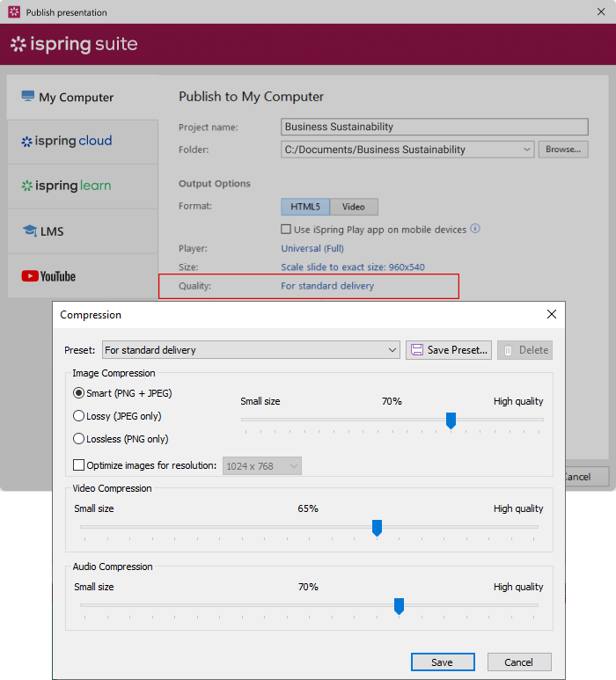Close the Compression dialog with X
The width and height of the screenshot is (616, 680).
point(552,314)
